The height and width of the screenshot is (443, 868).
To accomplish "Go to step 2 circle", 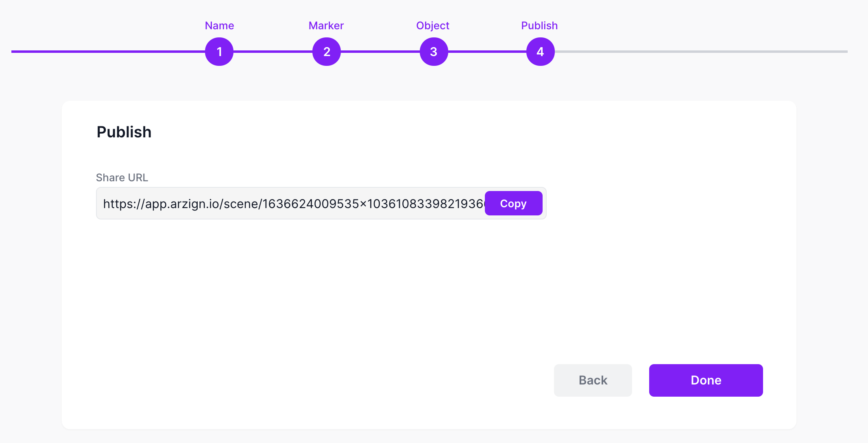I will click(327, 52).
